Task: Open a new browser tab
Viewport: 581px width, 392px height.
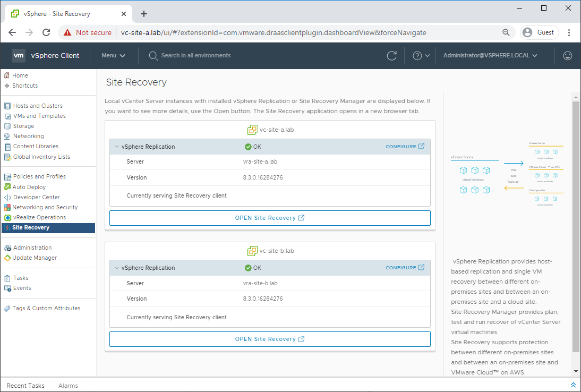Action: (x=144, y=14)
